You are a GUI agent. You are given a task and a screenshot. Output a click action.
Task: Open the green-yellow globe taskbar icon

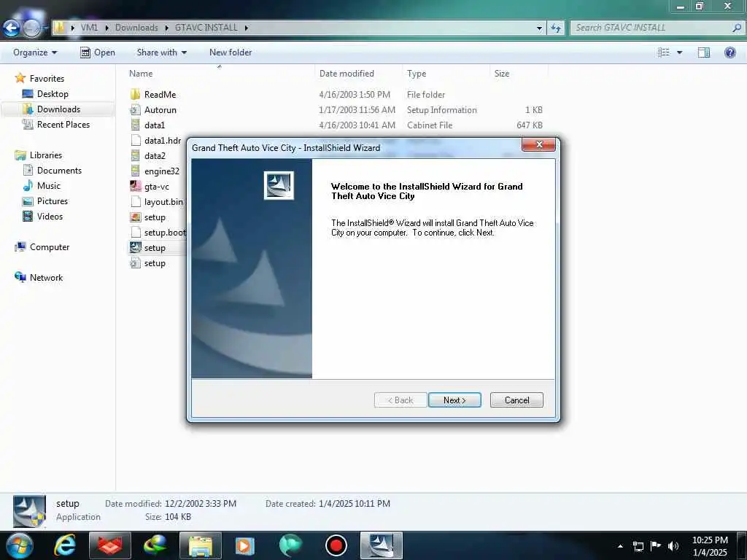pyautogui.click(x=155, y=545)
